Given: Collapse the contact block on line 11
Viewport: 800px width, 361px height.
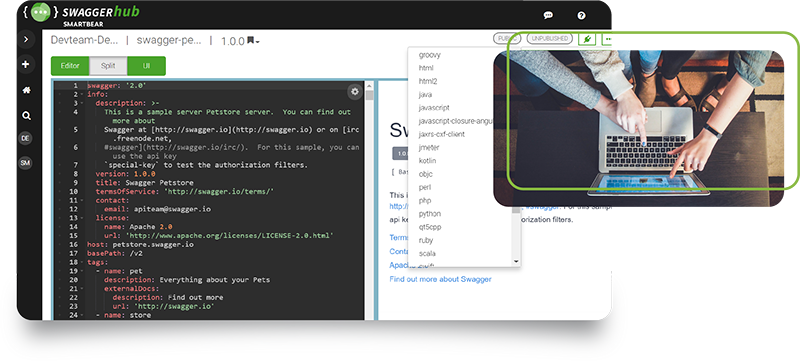Looking at the screenshot, I should pos(82,200).
